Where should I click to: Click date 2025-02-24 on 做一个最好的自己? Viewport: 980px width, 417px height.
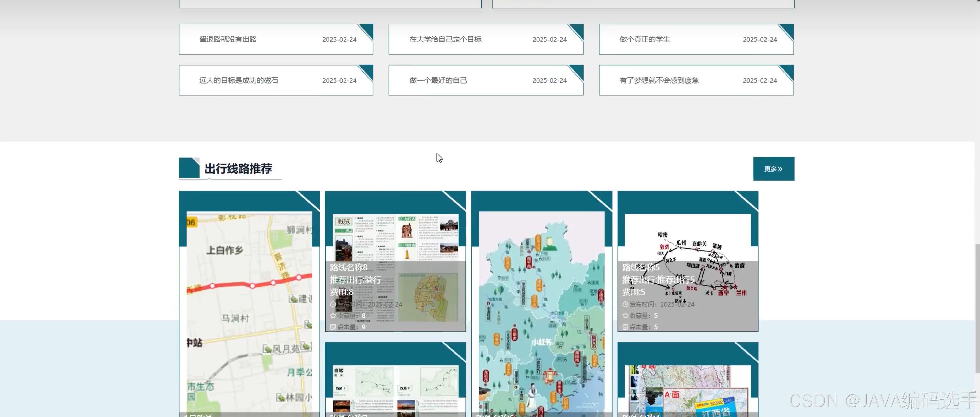(550, 80)
